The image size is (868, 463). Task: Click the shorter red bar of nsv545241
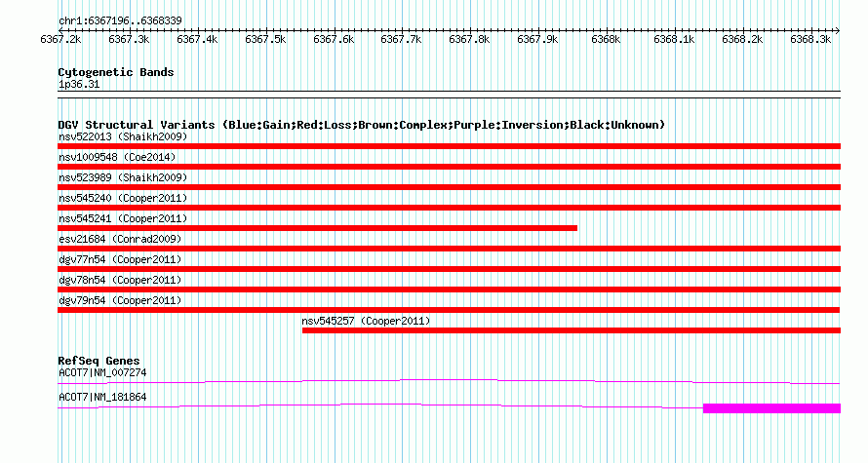[x=317, y=228]
